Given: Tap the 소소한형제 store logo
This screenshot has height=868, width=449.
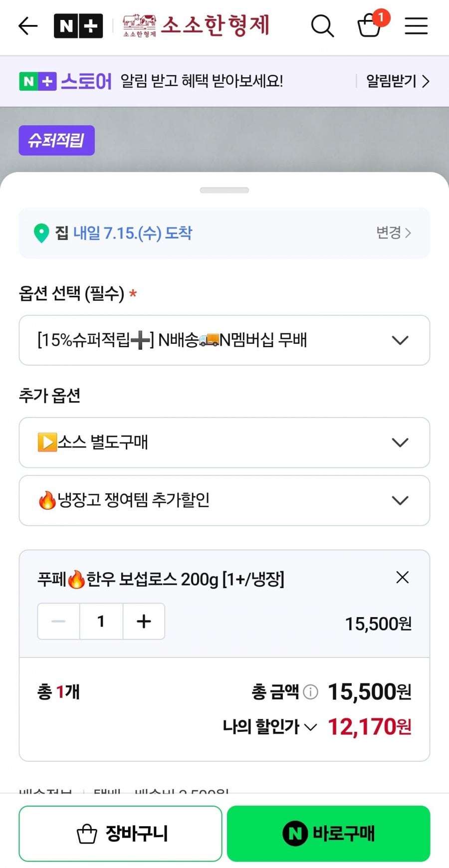Looking at the screenshot, I should [x=196, y=25].
